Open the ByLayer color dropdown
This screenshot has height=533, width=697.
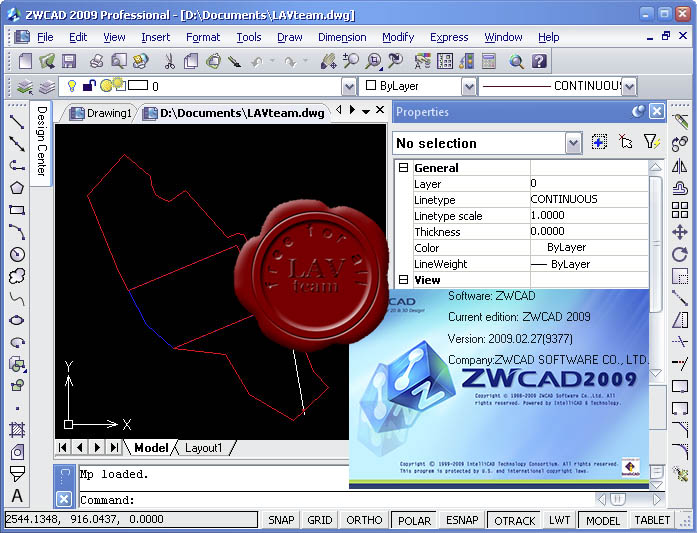[x=469, y=86]
